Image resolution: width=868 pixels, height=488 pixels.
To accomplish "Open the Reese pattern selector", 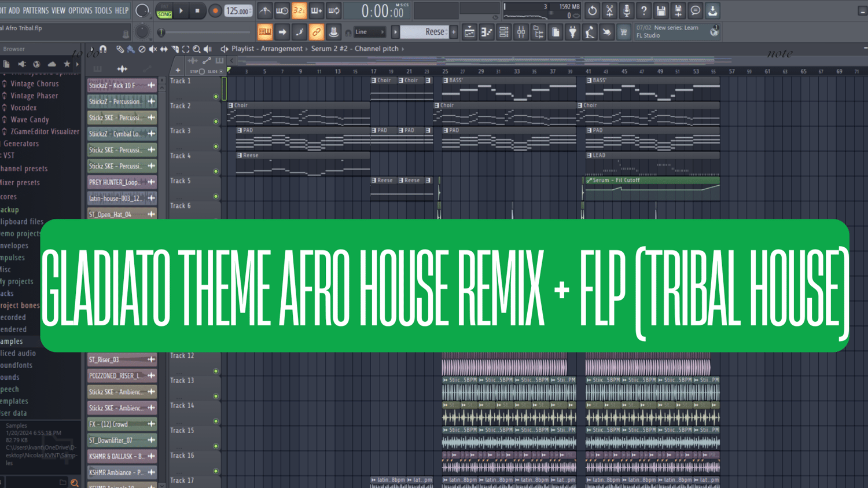I will [x=425, y=32].
